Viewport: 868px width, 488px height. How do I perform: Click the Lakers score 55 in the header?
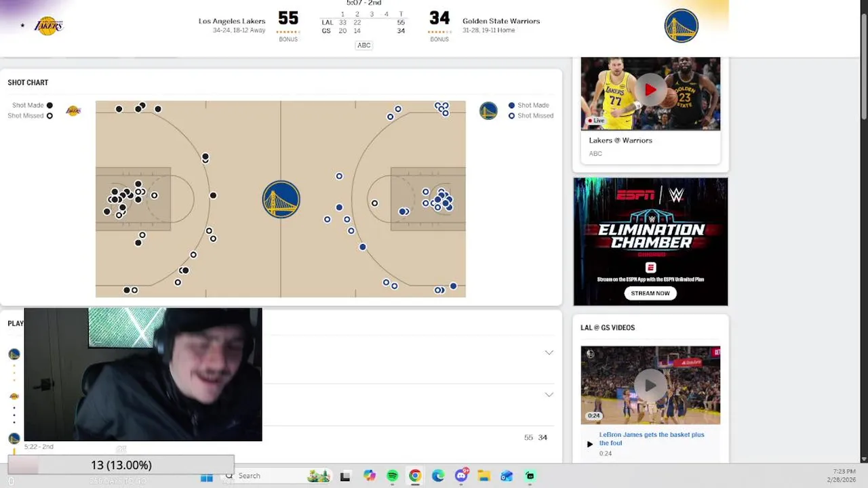click(x=288, y=18)
